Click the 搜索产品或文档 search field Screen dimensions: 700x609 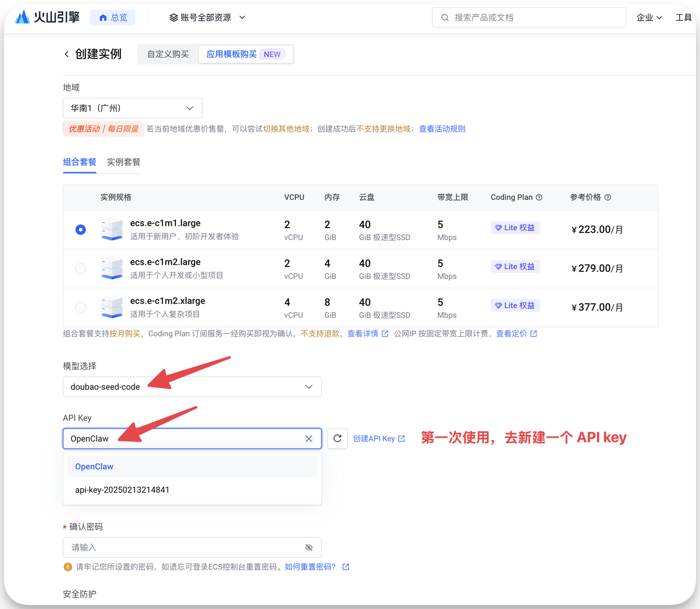pos(529,18)
